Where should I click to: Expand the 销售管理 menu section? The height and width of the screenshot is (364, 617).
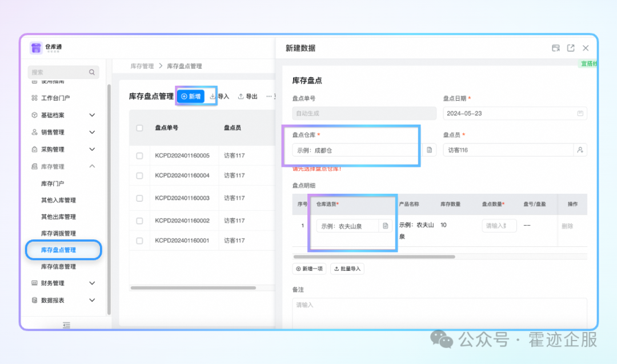92,132
